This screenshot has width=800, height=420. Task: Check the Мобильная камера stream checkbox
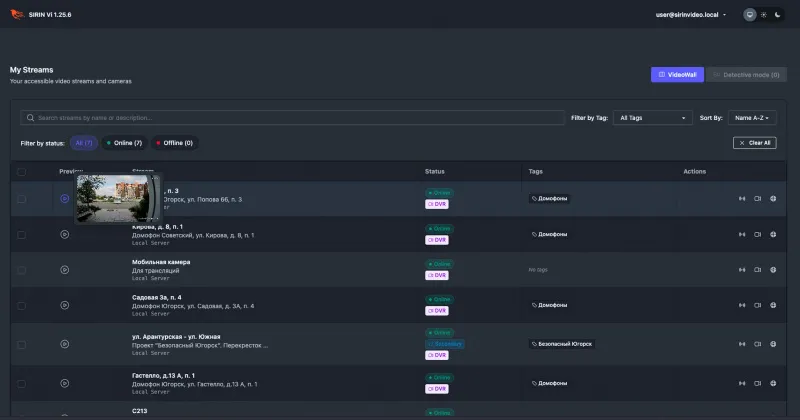[x=21, y=270]
